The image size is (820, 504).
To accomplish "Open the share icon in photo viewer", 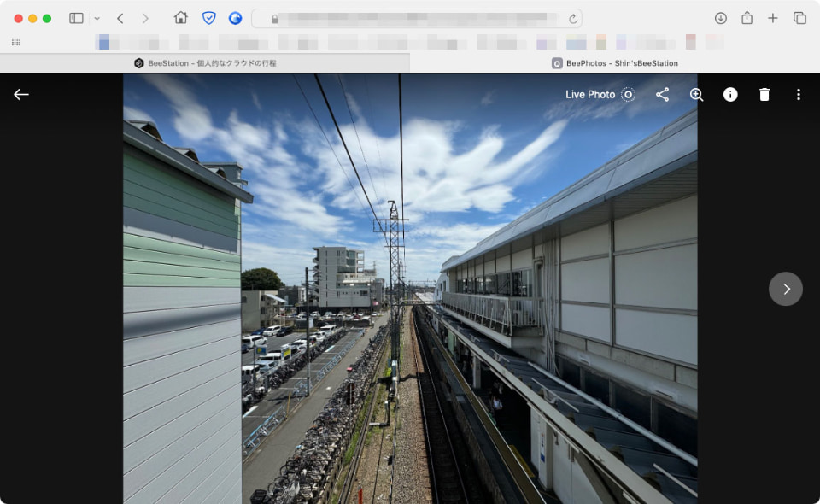I will [x=662, y=94].
